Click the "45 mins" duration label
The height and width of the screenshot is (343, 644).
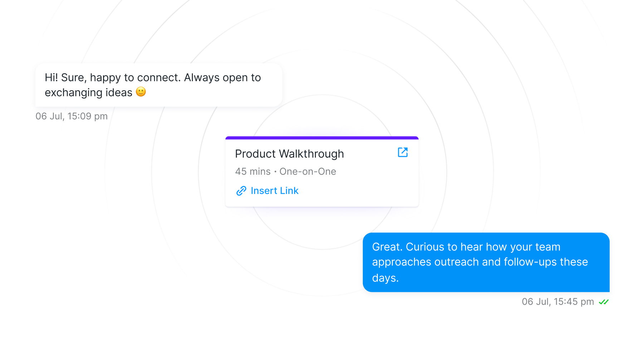(x=253, y=171)
